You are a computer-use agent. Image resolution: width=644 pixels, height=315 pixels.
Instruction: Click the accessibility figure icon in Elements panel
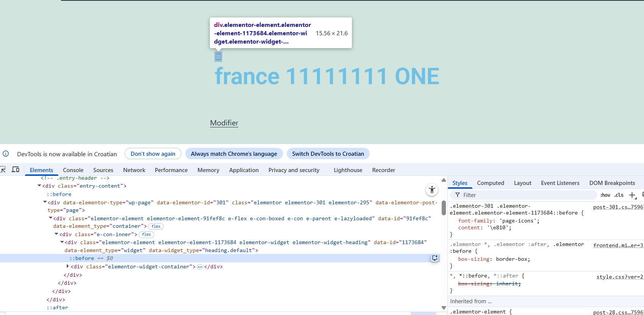(432, 190)
